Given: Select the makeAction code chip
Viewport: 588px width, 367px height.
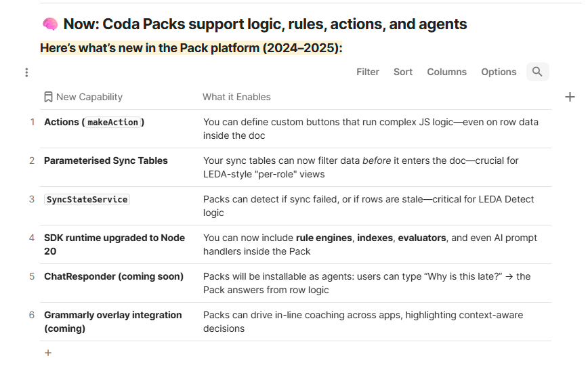Looking at the screenshot, I should click(113, 122).
